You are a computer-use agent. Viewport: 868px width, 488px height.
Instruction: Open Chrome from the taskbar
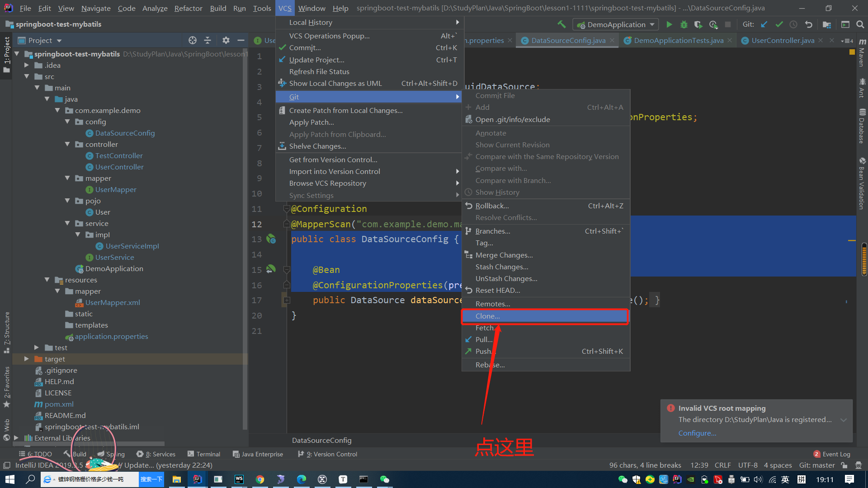click(x=259, y=479)
